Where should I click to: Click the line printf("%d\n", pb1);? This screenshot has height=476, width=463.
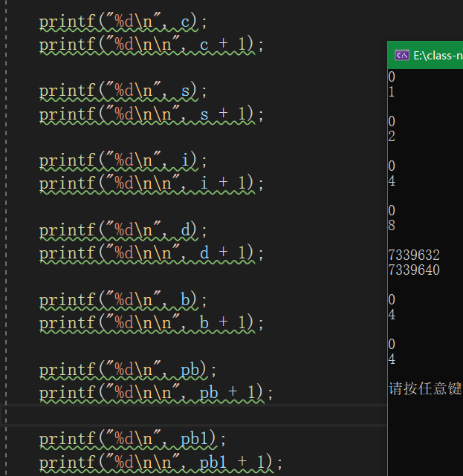132,440
